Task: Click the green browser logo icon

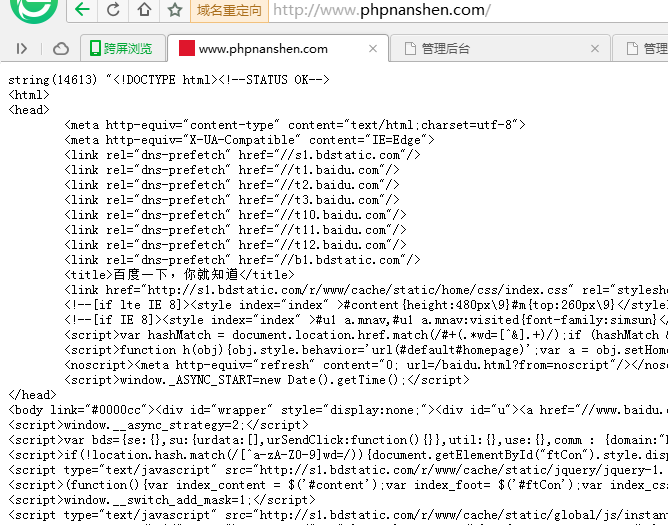Action: tap(34, 9)
